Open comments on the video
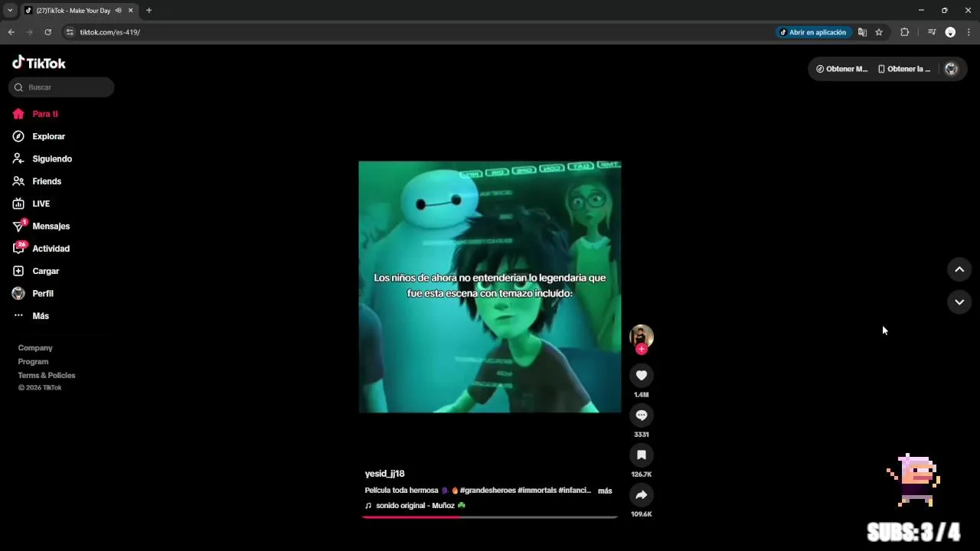This screenshot has width=980, height=551. 642,415
